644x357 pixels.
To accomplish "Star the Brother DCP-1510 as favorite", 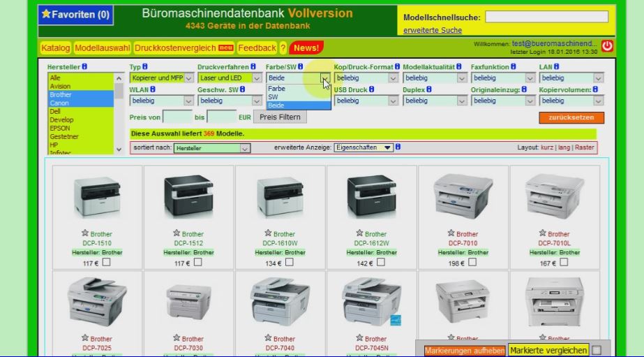I will click(x=85, y=233).
